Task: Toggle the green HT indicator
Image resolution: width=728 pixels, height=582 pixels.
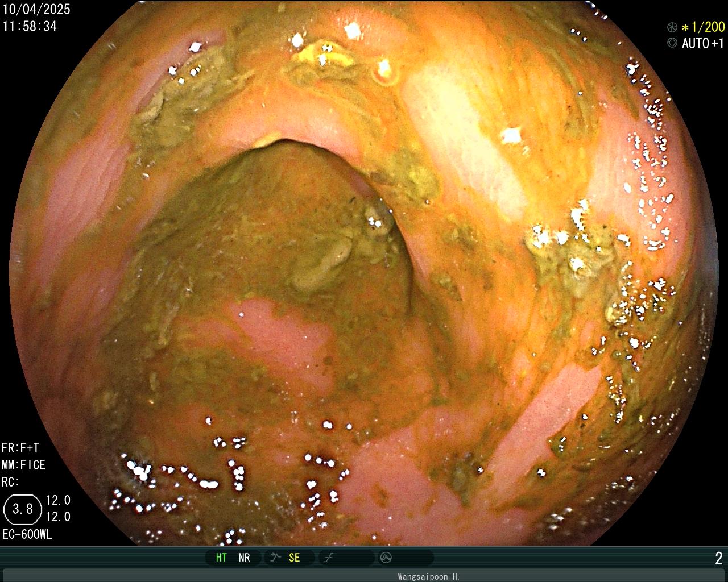Action: [221, 558]
